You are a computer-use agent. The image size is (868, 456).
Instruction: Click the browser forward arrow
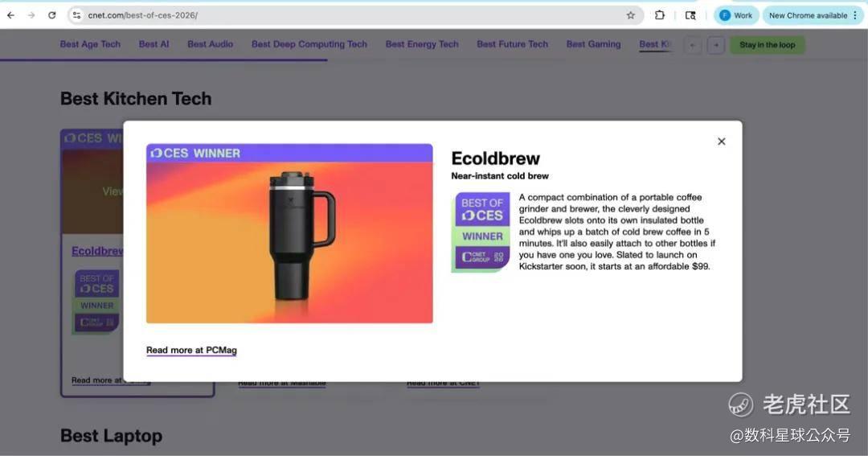coord(31,15)
